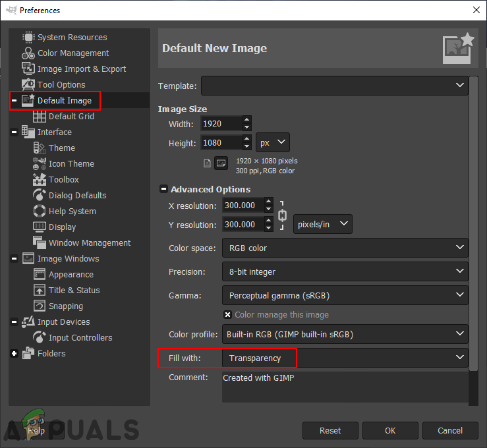Click the Cancel button
Viewport: 487px width, 448px height.
450,431
